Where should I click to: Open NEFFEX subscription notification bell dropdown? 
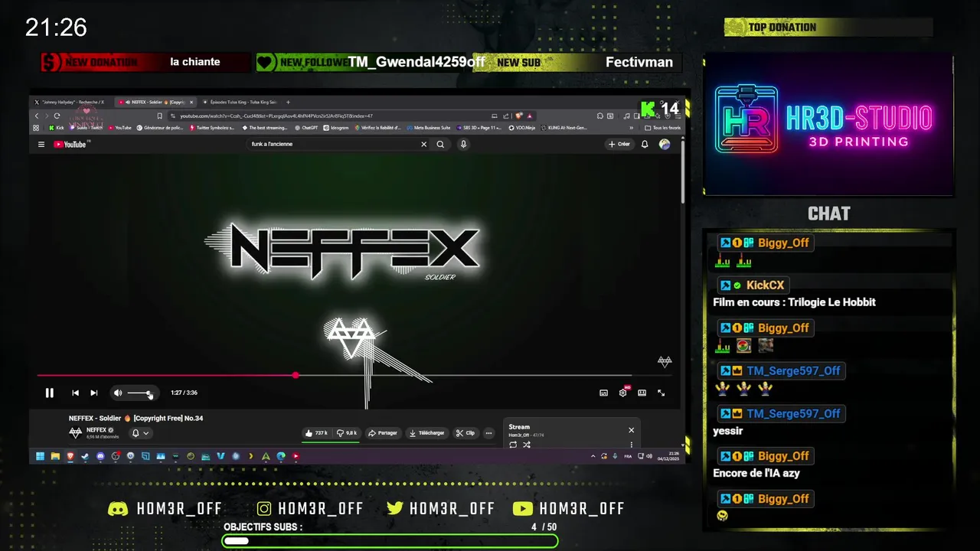pos(140,433)
